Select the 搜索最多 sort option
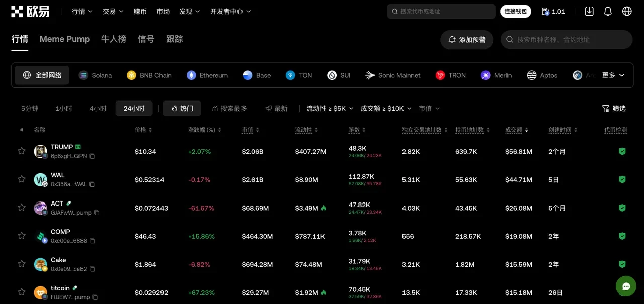Screen dimensions: 644x304 pos(229,108)
